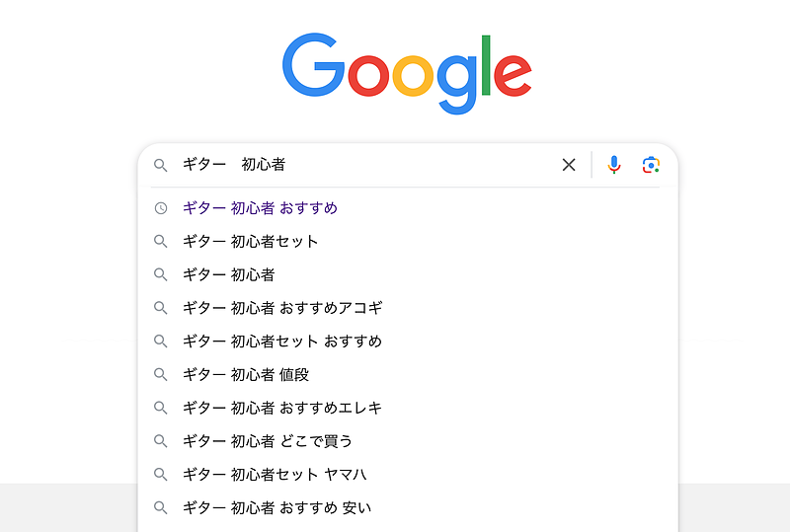Screen dimensions: 790x532
Task: Click clock history icon beside first suggestion
Action: coord(161,208)
